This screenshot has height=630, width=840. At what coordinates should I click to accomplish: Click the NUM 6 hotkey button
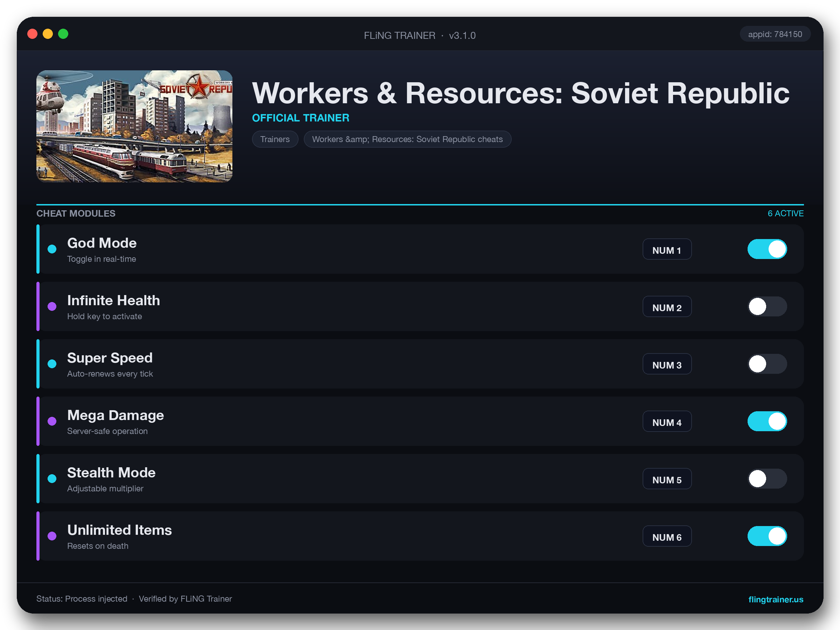click(667, 536)
